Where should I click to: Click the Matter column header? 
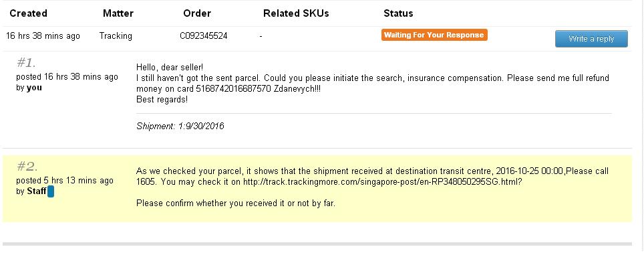pos(118,13)
